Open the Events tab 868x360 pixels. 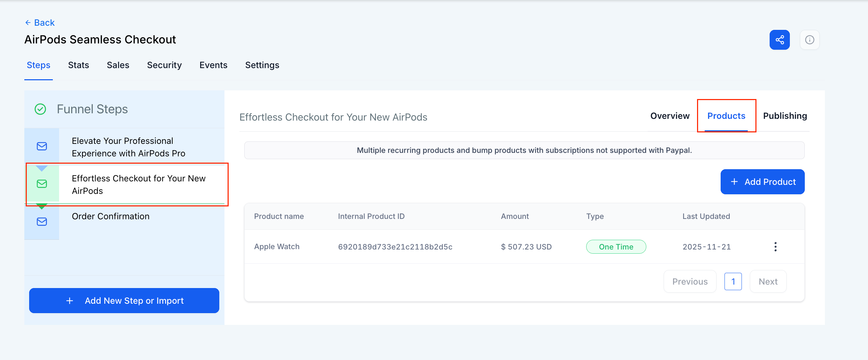(213, 65)
